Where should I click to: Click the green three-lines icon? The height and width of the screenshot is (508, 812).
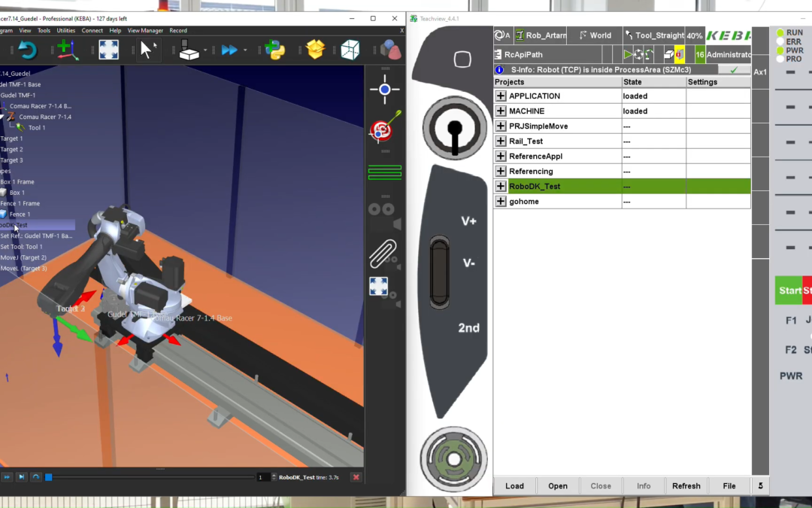385,172
